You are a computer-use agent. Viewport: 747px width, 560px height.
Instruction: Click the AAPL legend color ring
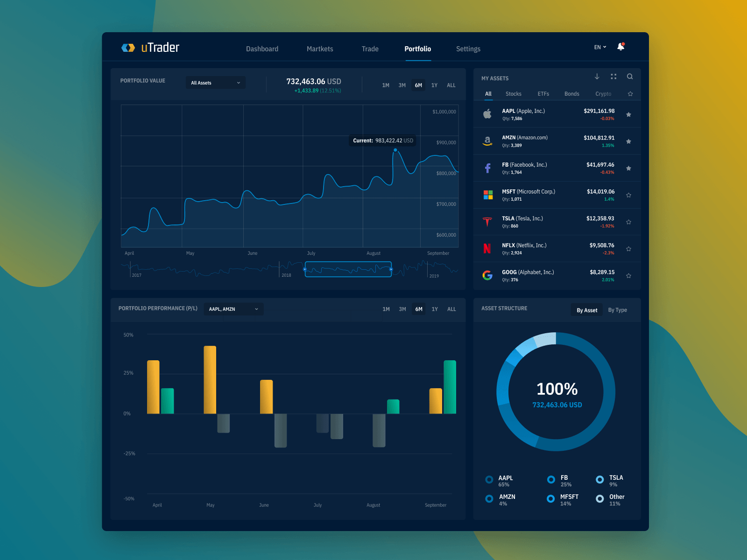pyautogui.click(x=489, y=480)
